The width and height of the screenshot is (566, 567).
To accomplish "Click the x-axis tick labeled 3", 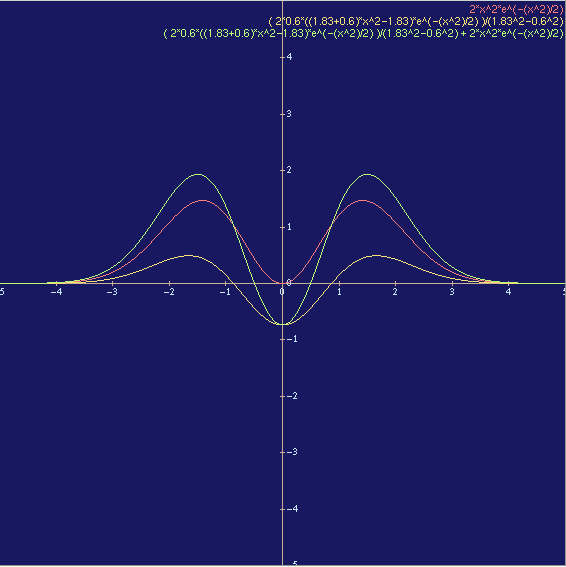I will tap(452, 292).
